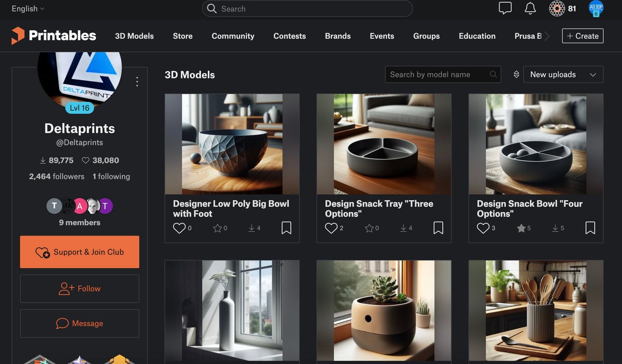
Task: Open the Snack Bowl "Four Options" thumbnail
Action: click(x=535, y=144)
